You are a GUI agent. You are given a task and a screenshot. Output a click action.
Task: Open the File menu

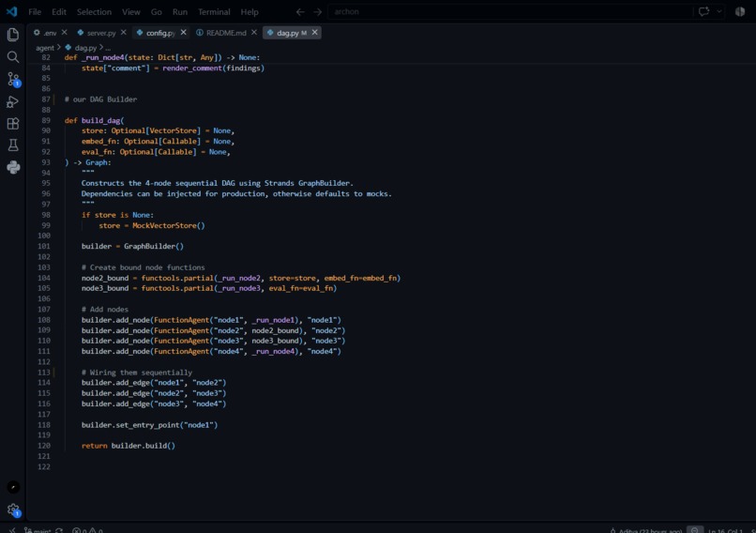[x=35, y=12]
